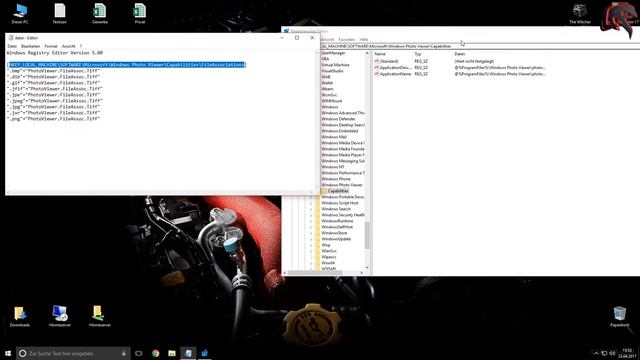This screenshot has width=640, height=360.
Task: Open the Format menu in Notepad
Action: pos(51,46)
